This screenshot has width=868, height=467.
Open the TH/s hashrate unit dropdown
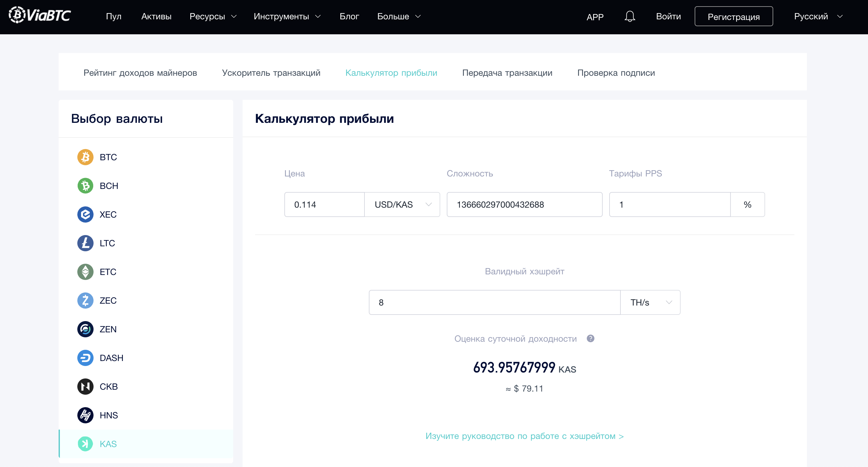tap(650, 302)
